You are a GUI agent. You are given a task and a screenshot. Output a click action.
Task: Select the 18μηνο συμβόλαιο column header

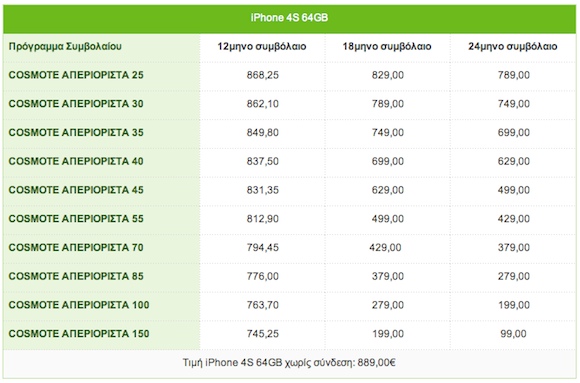[x=387, y=46]
